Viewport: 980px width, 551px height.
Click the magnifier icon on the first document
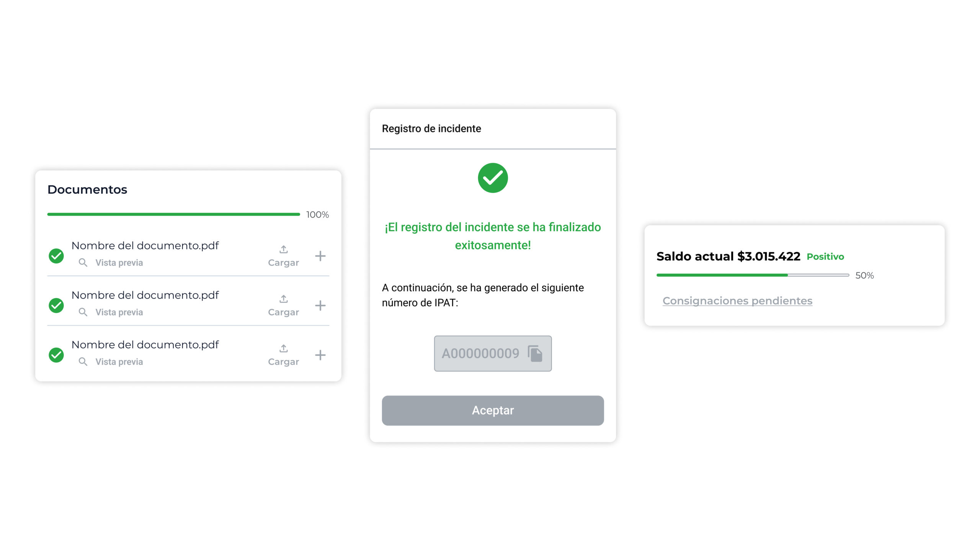83,263
